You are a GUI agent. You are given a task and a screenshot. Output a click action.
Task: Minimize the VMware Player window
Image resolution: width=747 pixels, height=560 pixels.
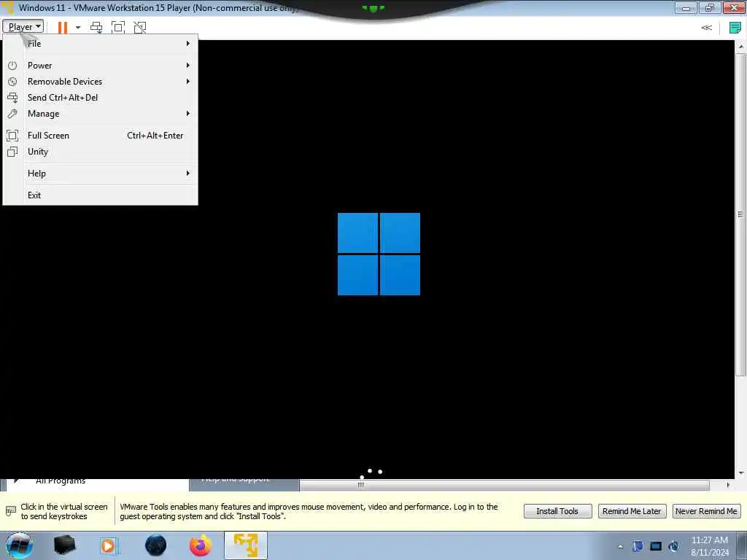coord(686,8)
